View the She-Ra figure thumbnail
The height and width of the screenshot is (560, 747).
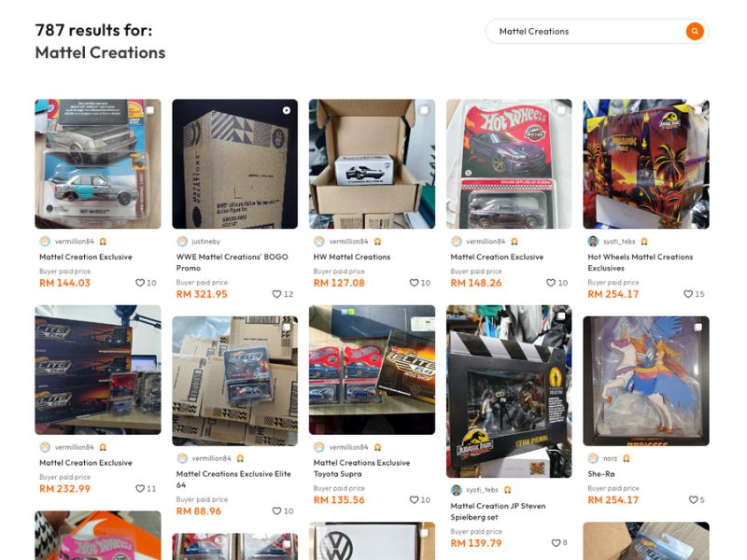pos(646,381)
